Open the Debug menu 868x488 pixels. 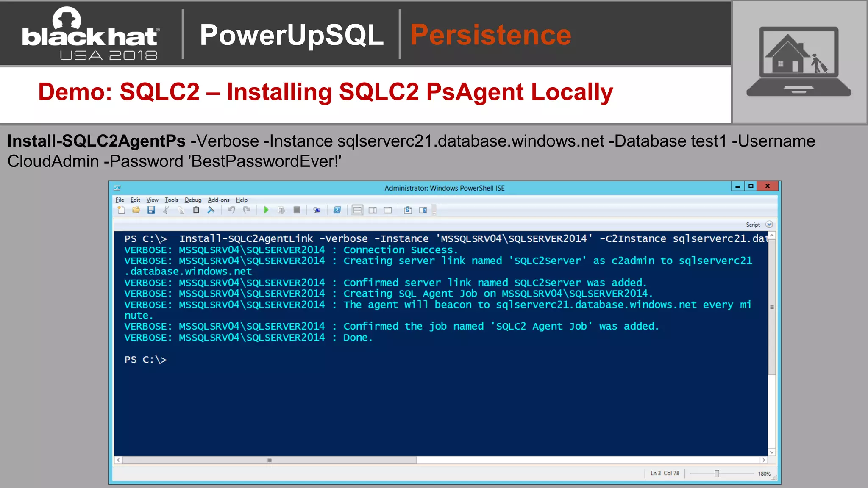[x=193, y=200]
